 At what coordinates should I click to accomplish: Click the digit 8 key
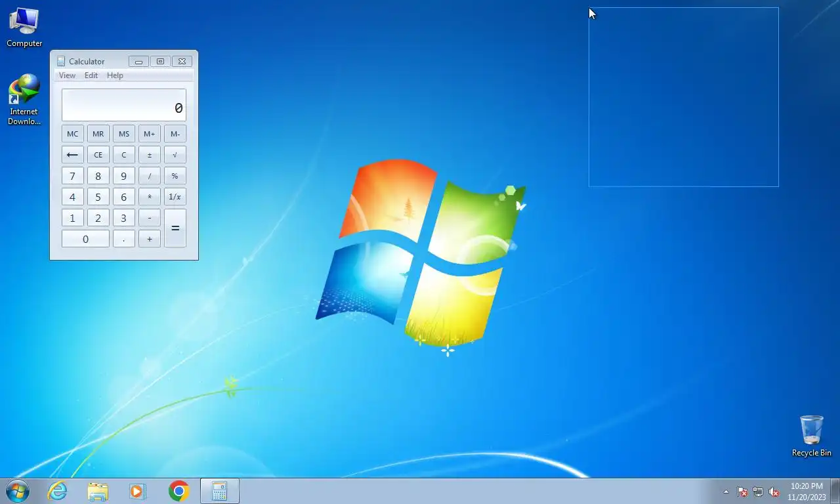[98, 176]
